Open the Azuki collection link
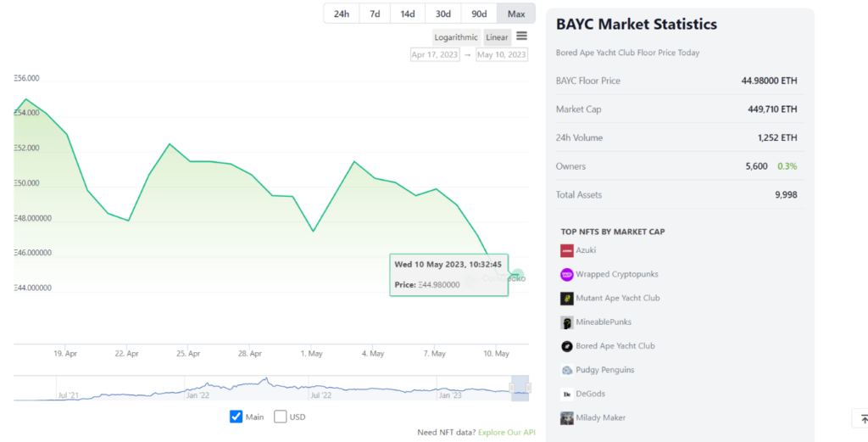868x442 pixels. tap(586, 249)
